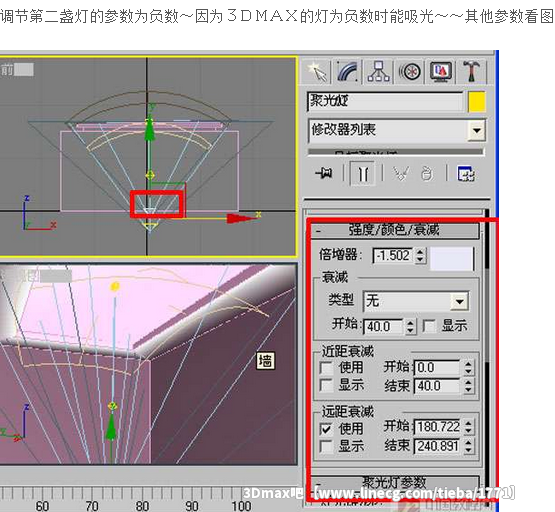This screenshot has height=512, width=555.
Task: Click the 倍增器 spinner arrows
Action: (x=420, y=255)
